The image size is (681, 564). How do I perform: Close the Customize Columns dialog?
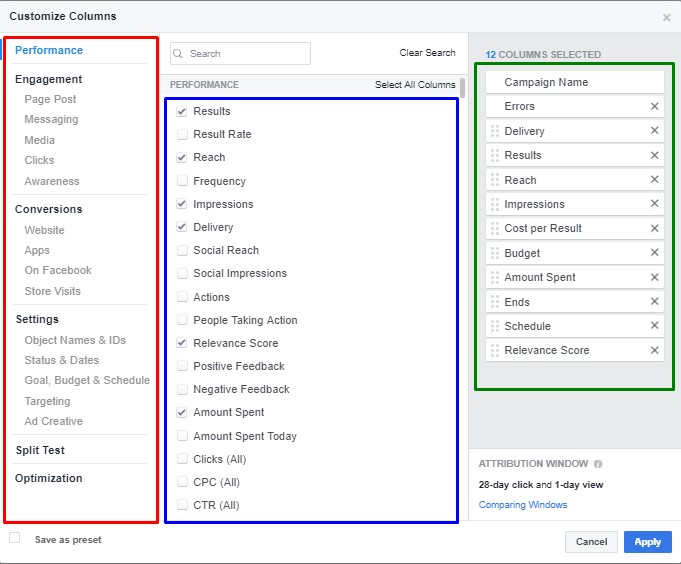point(666,17)
